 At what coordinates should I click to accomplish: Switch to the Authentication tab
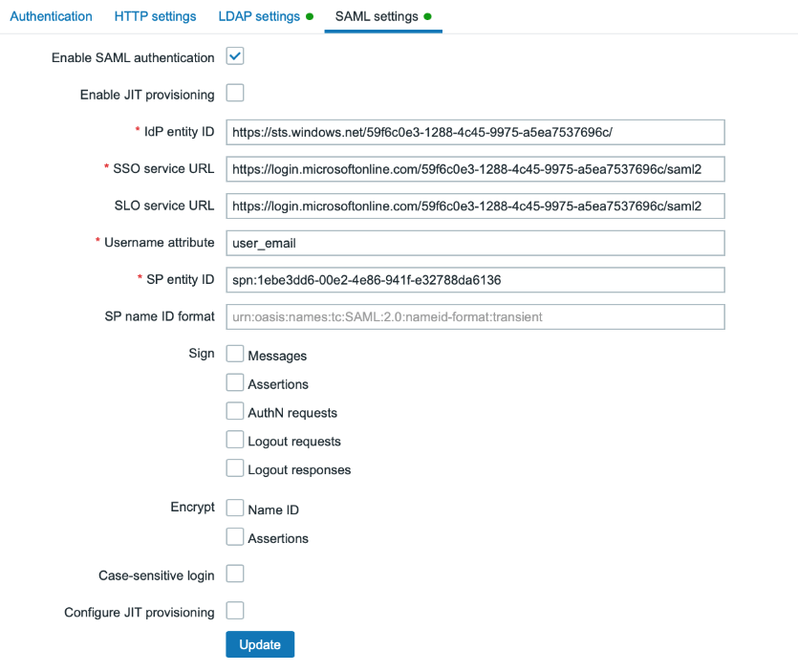click(x=51, y=16)
